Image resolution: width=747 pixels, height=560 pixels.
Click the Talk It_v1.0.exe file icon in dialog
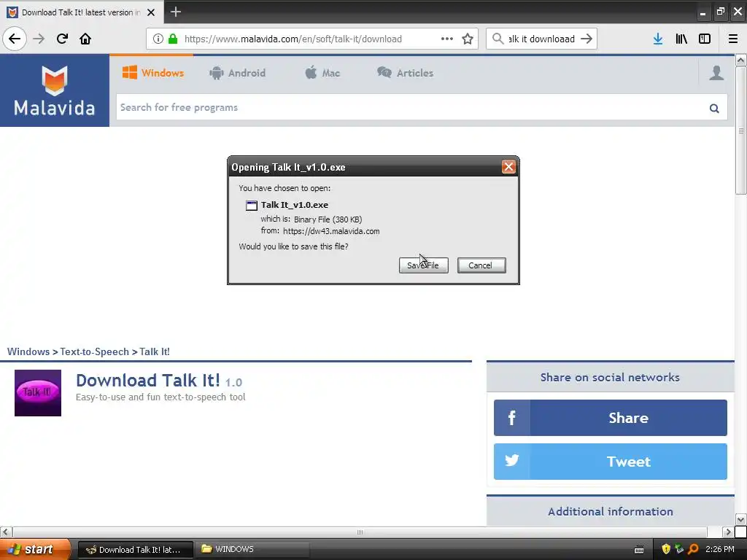(252, 205)
